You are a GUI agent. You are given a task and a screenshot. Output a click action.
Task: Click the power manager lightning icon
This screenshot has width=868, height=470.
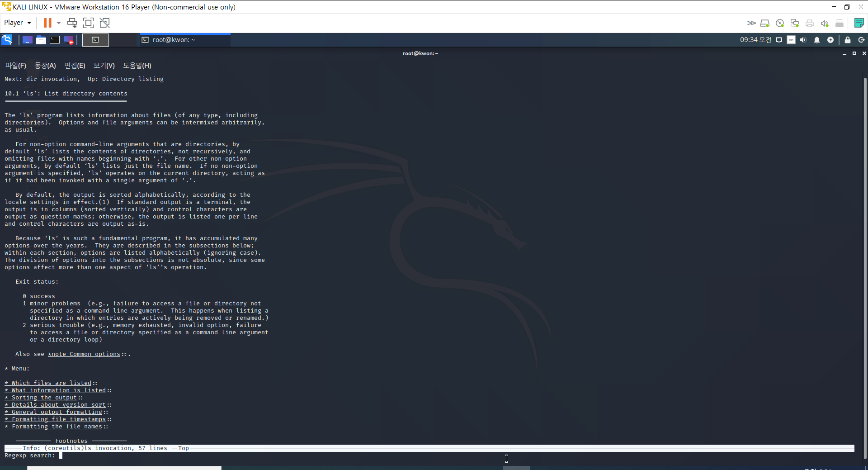coord(830,40)
